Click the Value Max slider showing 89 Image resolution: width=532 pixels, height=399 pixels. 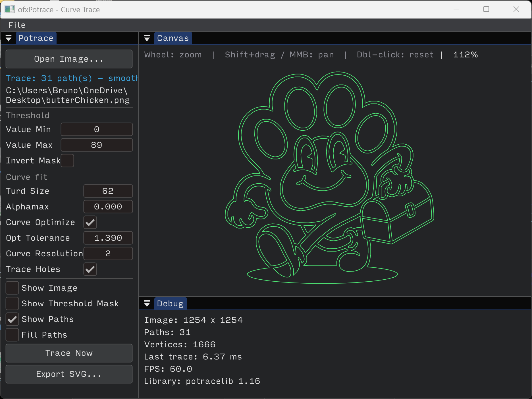click(97, 145)
